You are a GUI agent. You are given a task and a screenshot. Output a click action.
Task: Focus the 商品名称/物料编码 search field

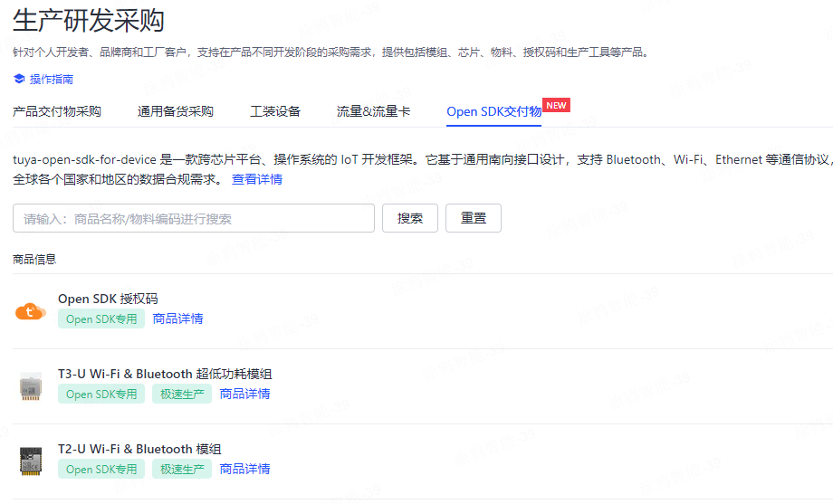pyautogui.click(x=194, y=218)
